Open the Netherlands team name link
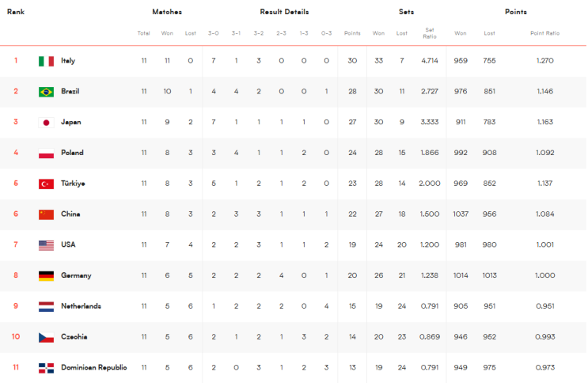Image resolution: width=588 pixels, height=383 pixels. pyautogui.click(x=81, y=306)
